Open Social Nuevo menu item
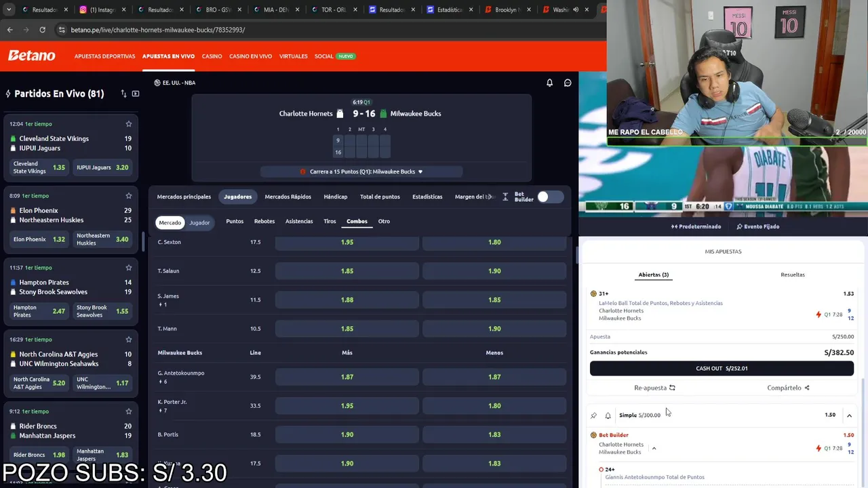The width and height of the screenshot is (868, 488). pyautogui.click(x=334, y=56)
